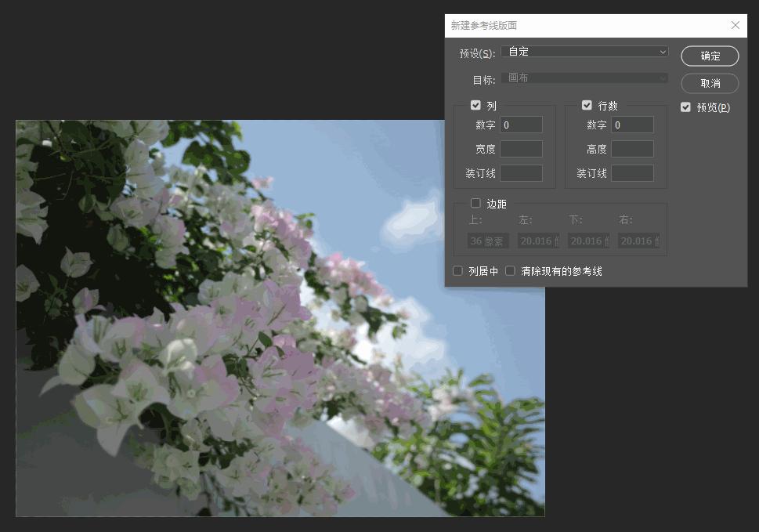759x532 pixels.
Task: Disable the 列 columns checkbox
Action: [476, 104]
